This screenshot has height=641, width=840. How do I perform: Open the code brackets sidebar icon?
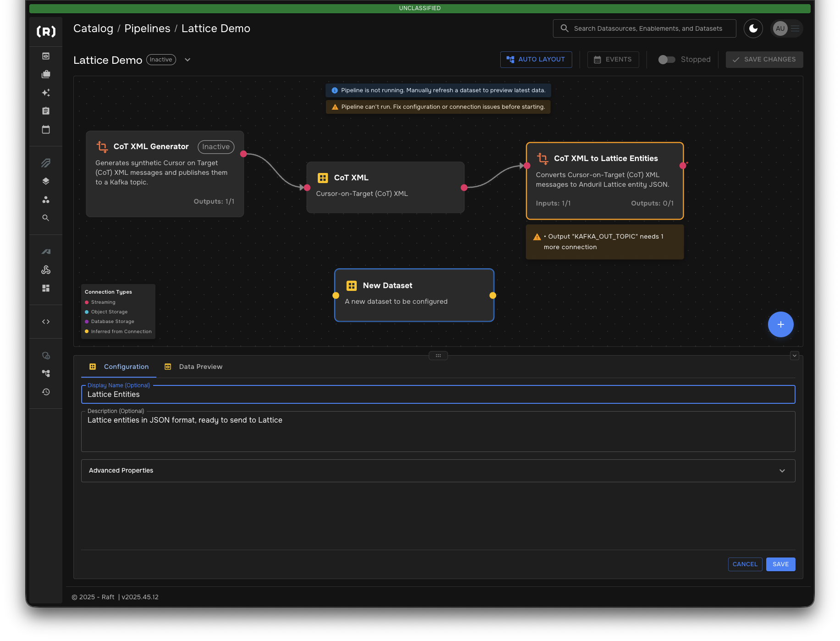pos(46,322)
